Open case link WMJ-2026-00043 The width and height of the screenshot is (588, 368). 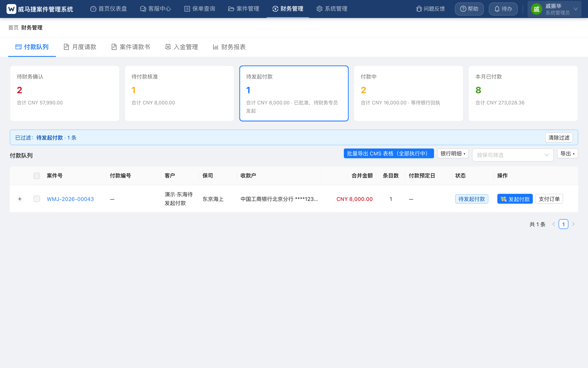click(x=70, y=199)
